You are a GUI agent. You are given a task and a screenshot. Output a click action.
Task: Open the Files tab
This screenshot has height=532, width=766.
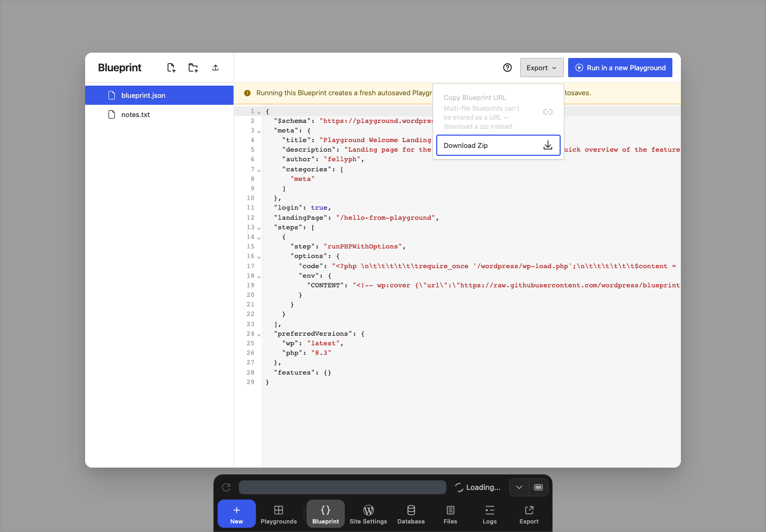(x=451, y=514)
